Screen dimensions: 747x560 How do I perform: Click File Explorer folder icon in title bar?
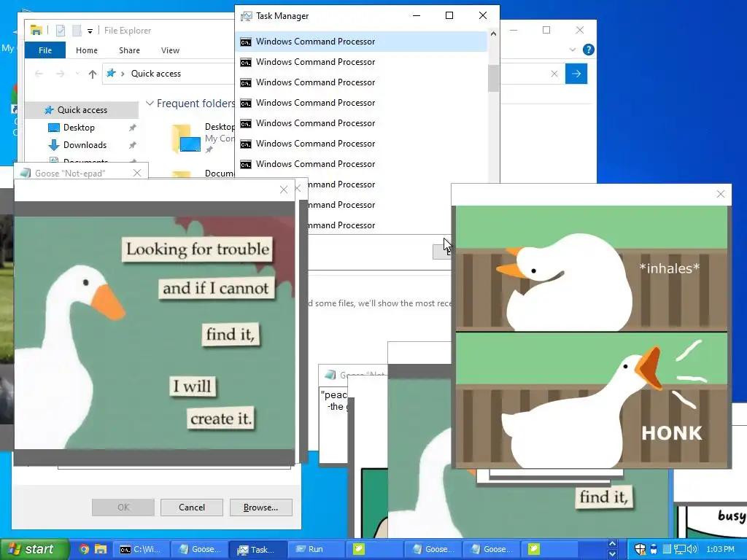pyautogui.click(x=36, y=31)
